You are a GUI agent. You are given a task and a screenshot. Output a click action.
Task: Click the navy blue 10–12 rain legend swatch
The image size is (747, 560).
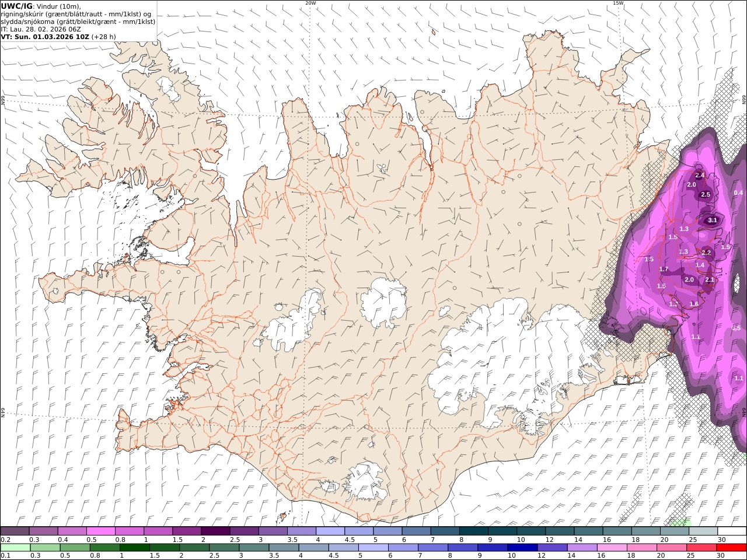(x=523, y=548)
